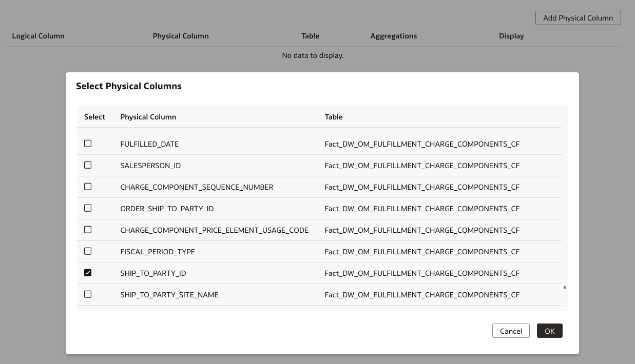This screenshot has width=635, height=364.
Task: Check the FISCAL_PERIOD_TYPE column
Action: click(x=87, y=251)
